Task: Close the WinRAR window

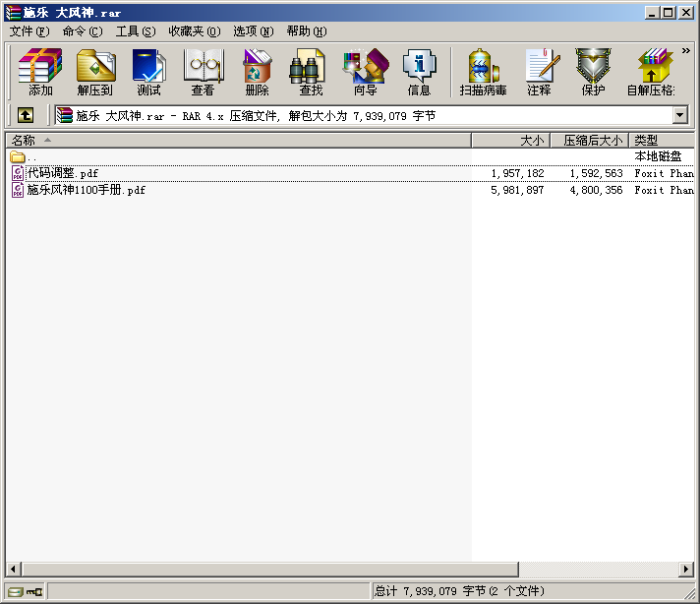Action: point(685,13)
